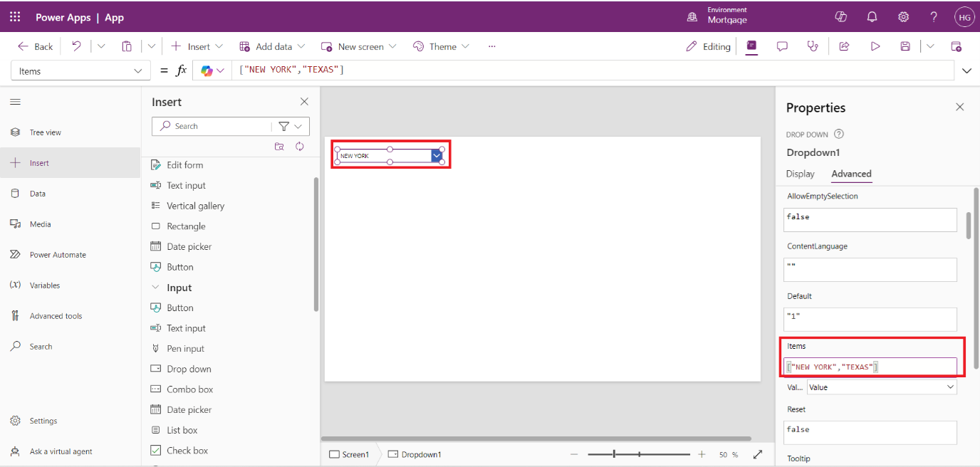Open the Comments icon
The width and height of the screenshot is (980, 467).
[782, 46]
